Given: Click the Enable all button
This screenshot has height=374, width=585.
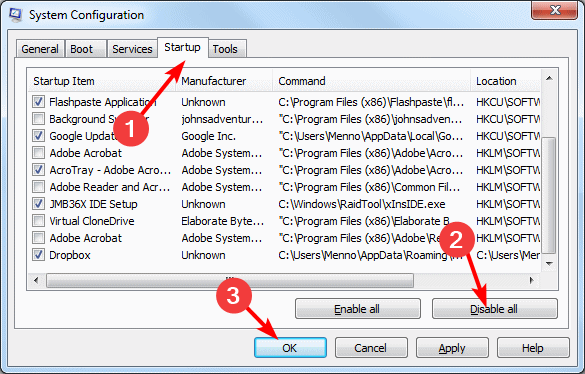Looking at the screenshot, I should [358, 309].
